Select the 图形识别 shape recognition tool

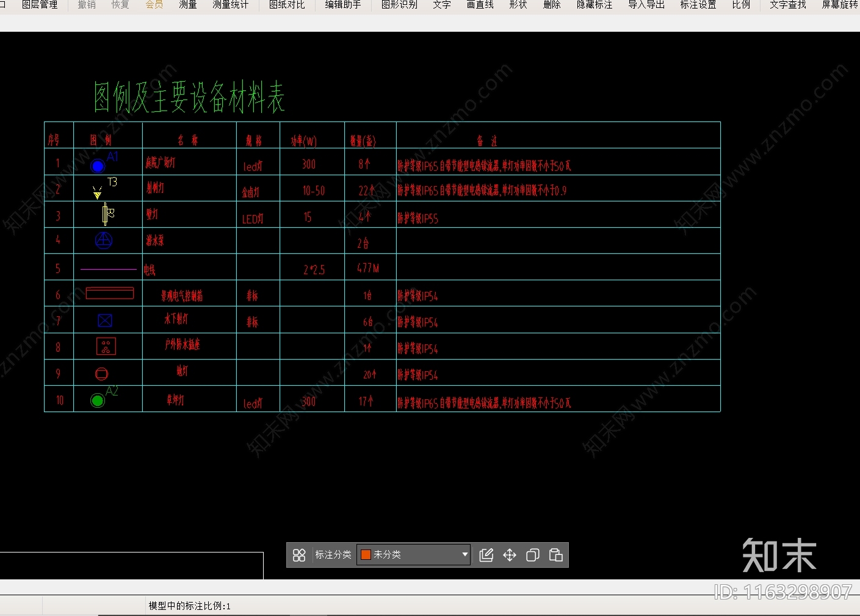pos(399,5)
